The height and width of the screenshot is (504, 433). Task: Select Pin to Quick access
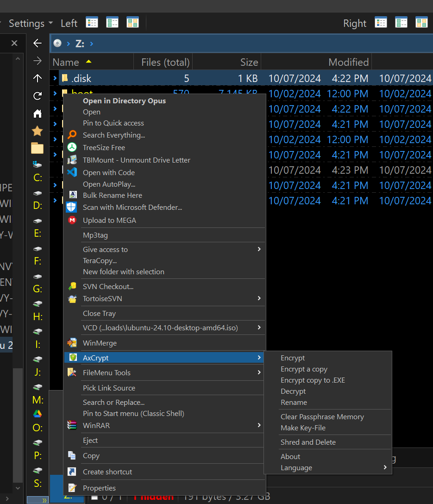click(113, 123)
